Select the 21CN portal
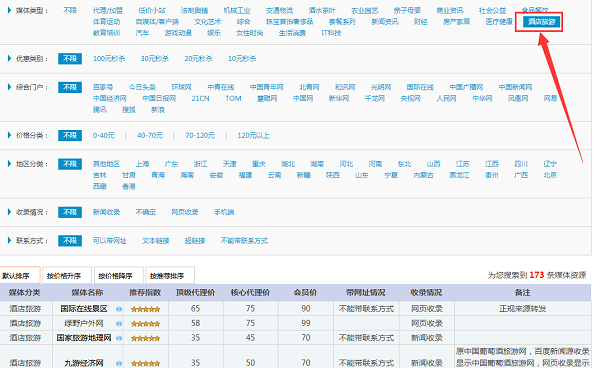 (201, 98)
